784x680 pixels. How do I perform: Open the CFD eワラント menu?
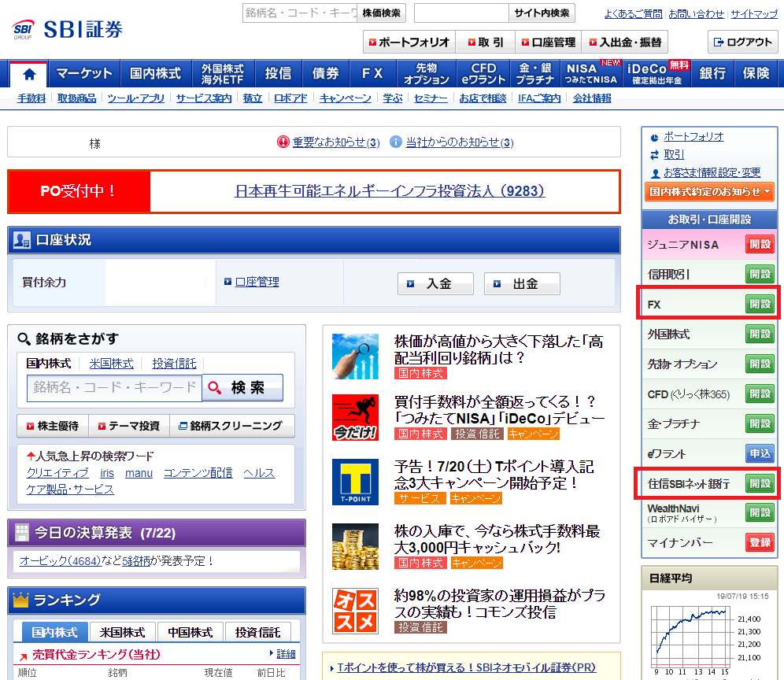pos(483,73)
